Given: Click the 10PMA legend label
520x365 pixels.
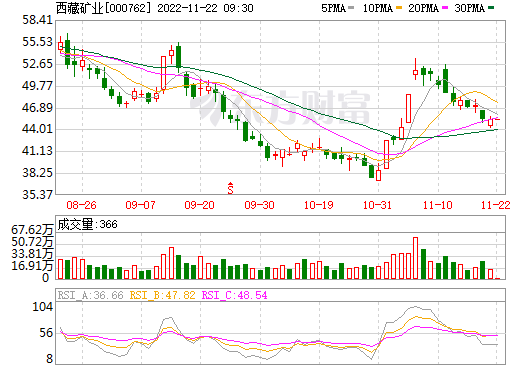Looking at the screenshot, I should click(x=378, y=8).
